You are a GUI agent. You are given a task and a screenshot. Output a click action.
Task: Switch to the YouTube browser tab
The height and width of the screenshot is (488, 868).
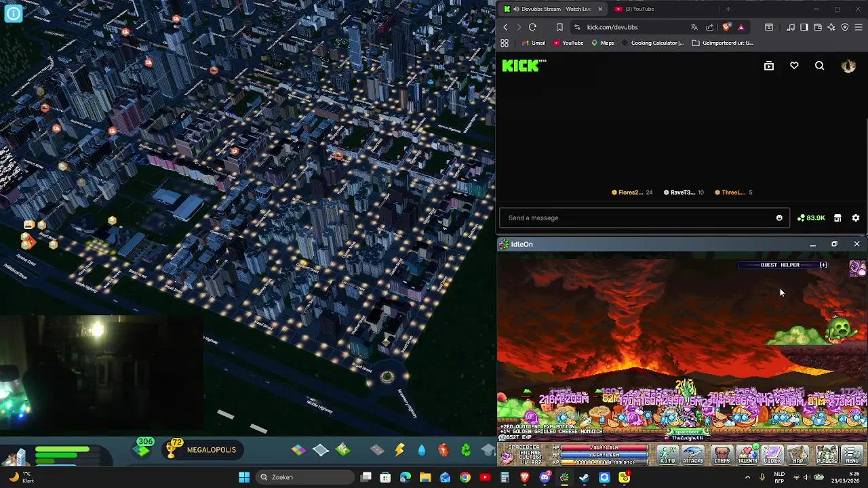coord(639,9)
